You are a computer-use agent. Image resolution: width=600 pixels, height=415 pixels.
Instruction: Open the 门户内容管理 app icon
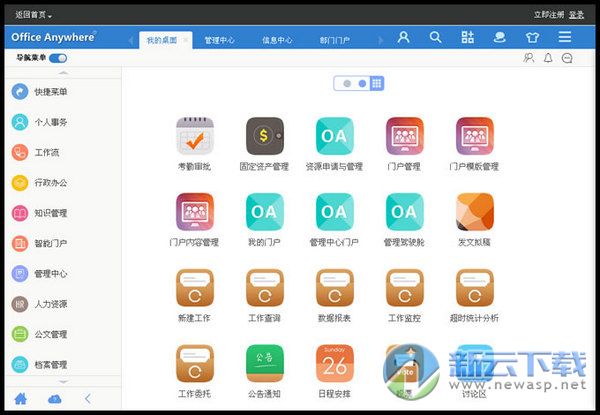point(195,212)
